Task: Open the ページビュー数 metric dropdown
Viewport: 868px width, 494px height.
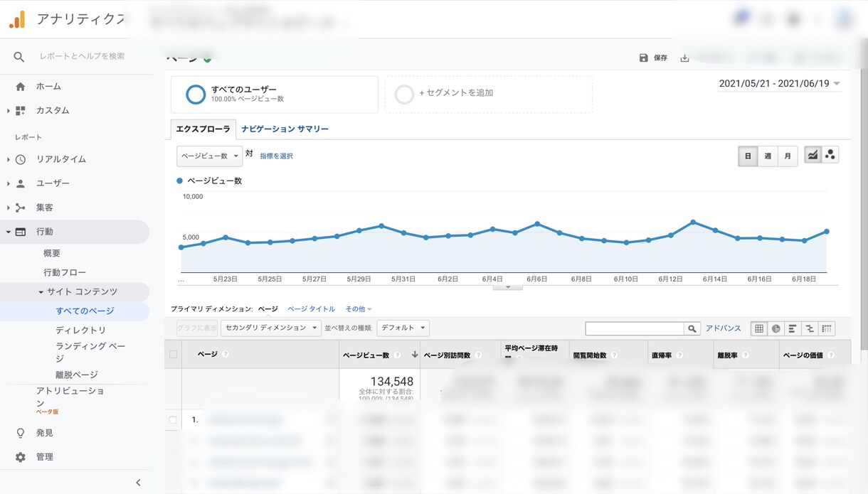Action: coord(209,156)
